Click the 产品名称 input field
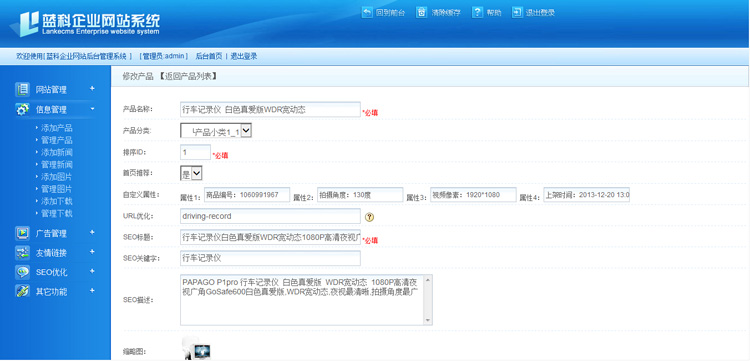Image resolution: width=750 pixels, height=361 pixels. pos(270,109)
